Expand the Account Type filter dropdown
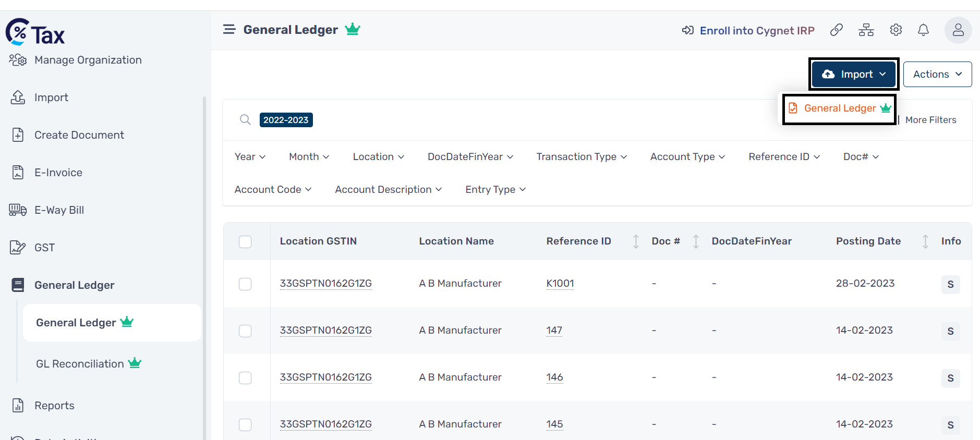This screenshot has width=980, height=440. click(x=687, y=157)
